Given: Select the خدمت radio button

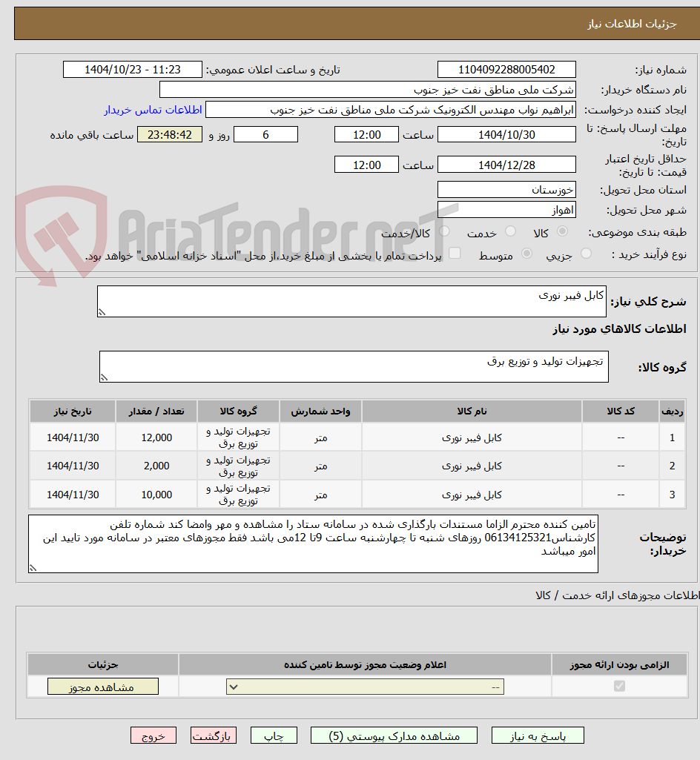Looking at the screenshot, I should [x=510, y=231].
